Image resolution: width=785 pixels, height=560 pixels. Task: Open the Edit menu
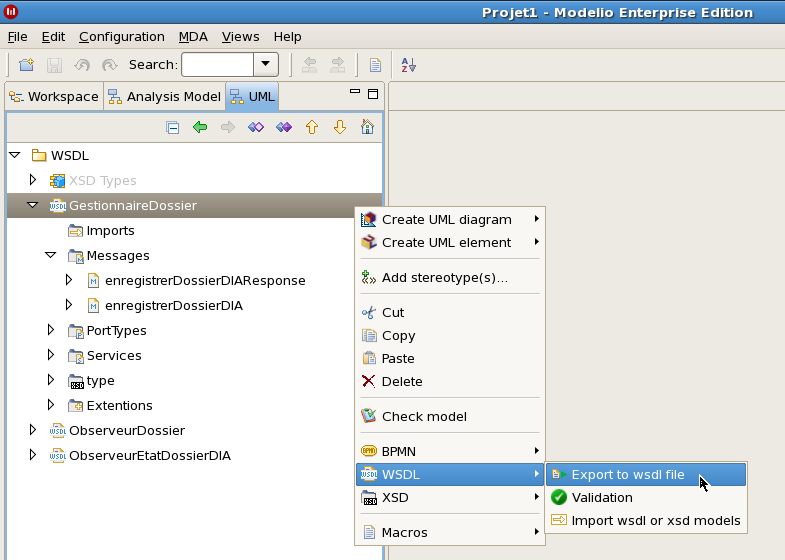(53, 37)
